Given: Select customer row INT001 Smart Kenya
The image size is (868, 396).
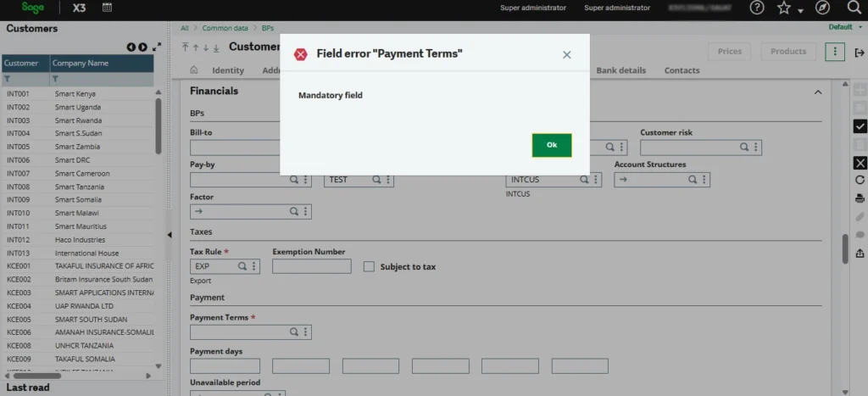Looking at the screenshot, I should tap(77, 93).
